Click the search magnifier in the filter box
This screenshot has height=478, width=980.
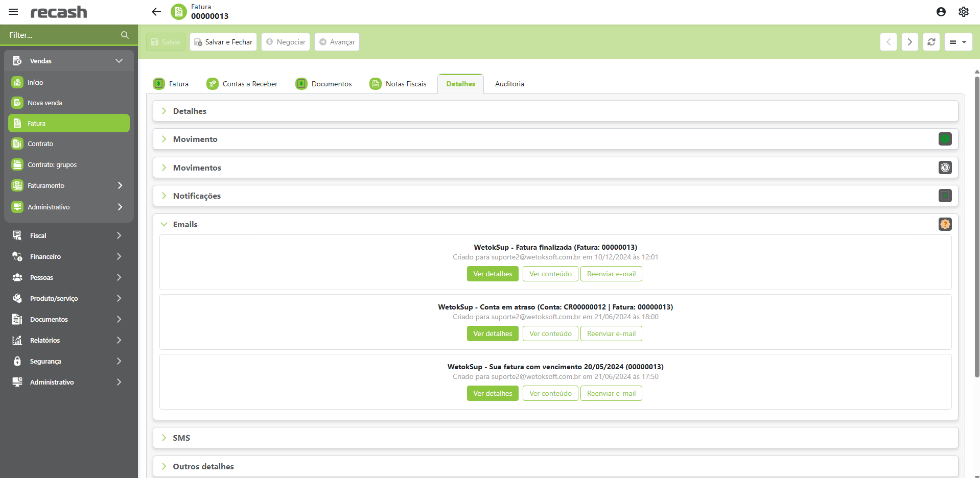[125, 35]
